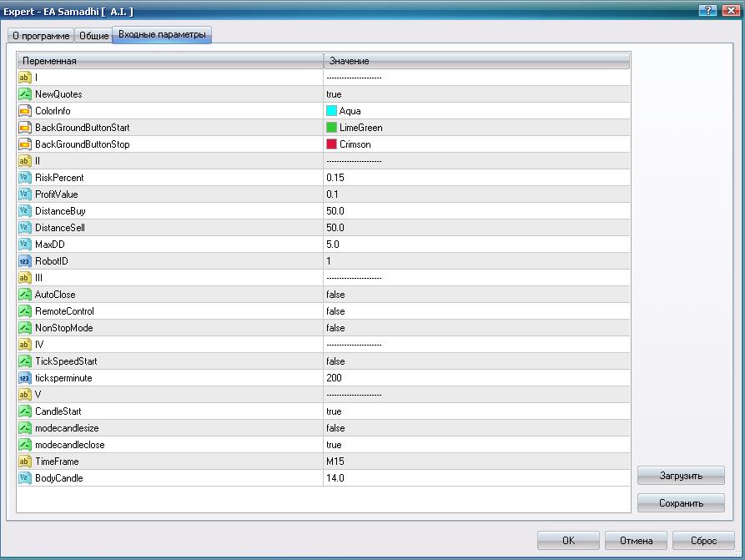The height and width of the screenshot is (560, 745).
Task: Click the double-type icon next to RiskPercent
Action: 25,177
